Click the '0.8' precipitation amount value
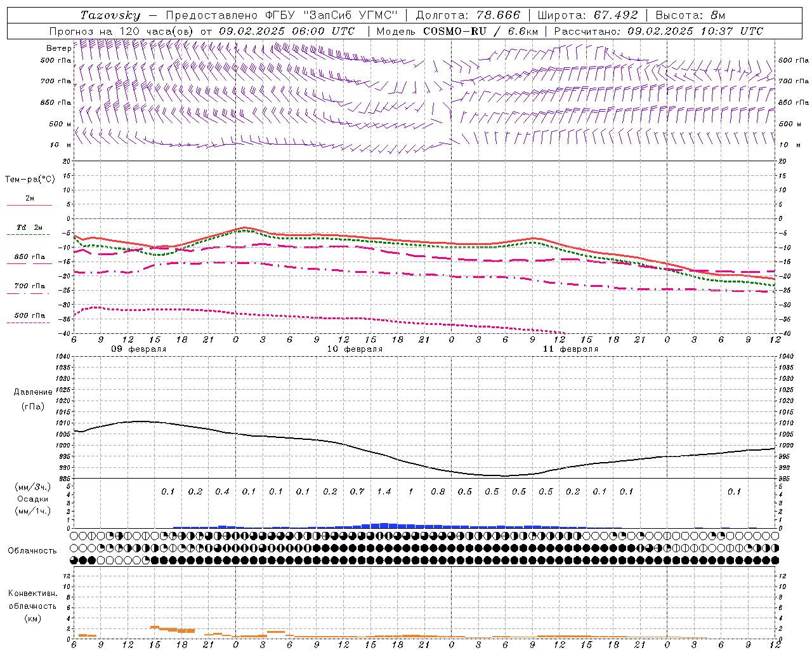This screenshot has width=812, height=650. pos(438,492)
